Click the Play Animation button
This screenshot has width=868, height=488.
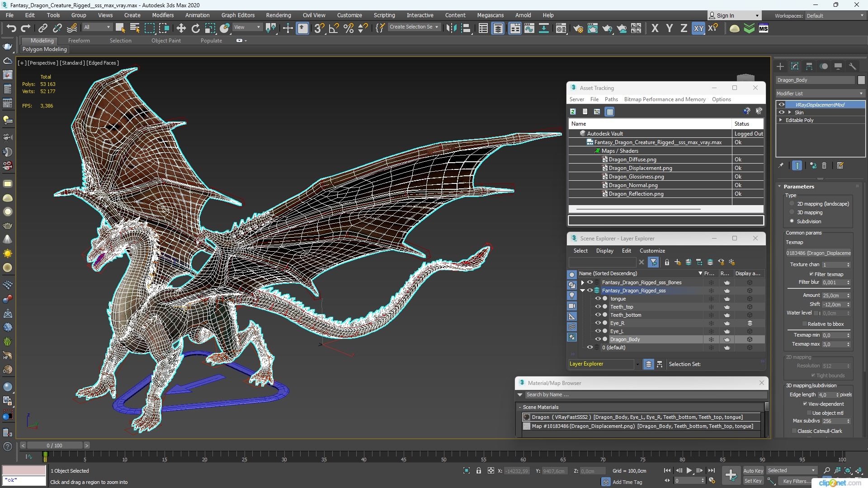click(689, 470)
